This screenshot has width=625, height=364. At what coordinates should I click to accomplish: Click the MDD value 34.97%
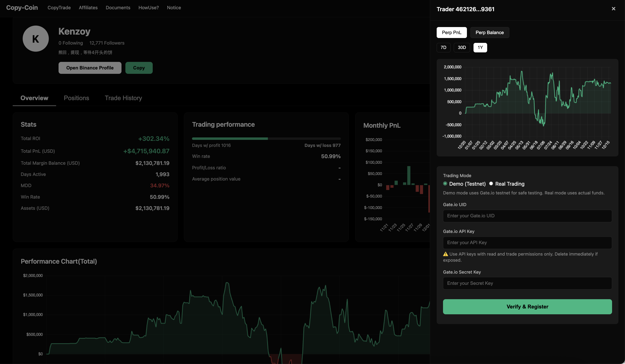[x=160, y=185]
